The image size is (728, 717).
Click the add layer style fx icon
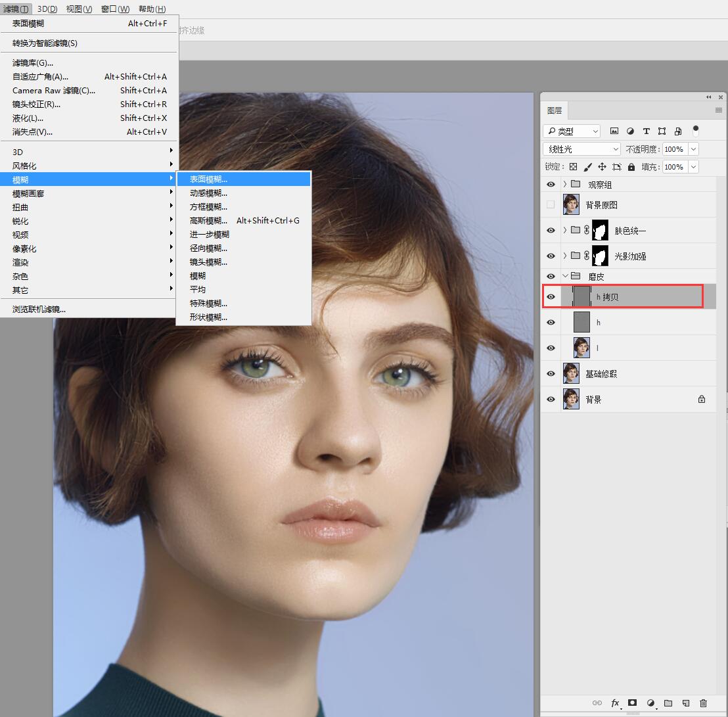click(615, 703)
